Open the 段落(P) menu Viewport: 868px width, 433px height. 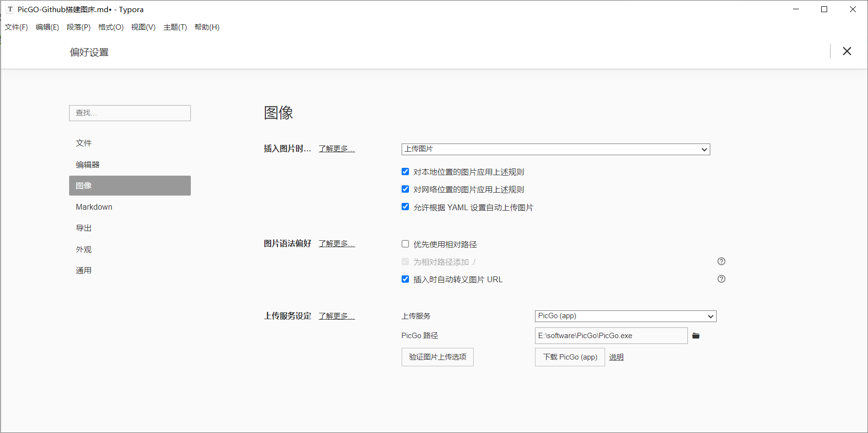click(78, 27)
